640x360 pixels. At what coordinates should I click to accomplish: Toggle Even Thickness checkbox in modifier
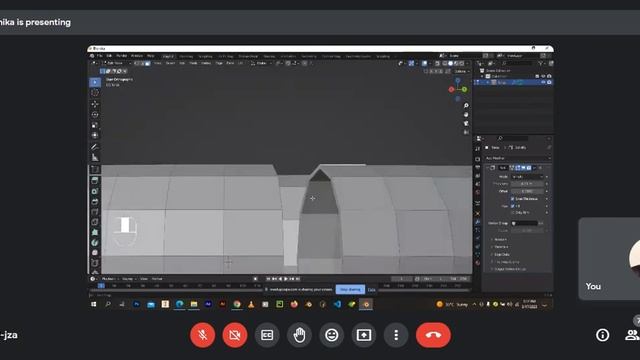[x=513, y=199]
